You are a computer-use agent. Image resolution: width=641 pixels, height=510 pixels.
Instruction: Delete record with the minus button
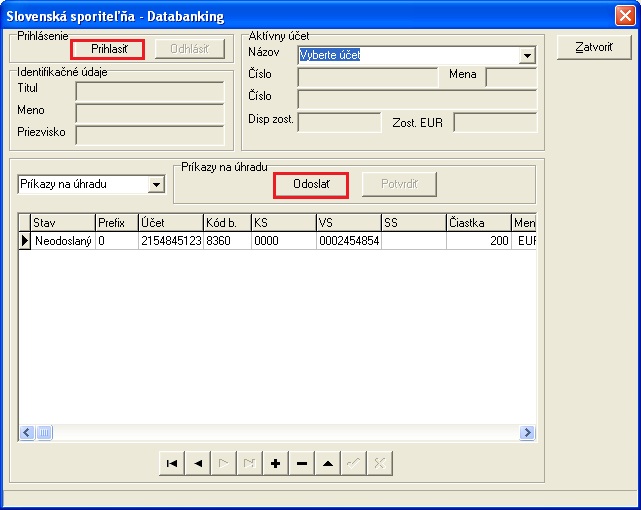click(302, 463)
